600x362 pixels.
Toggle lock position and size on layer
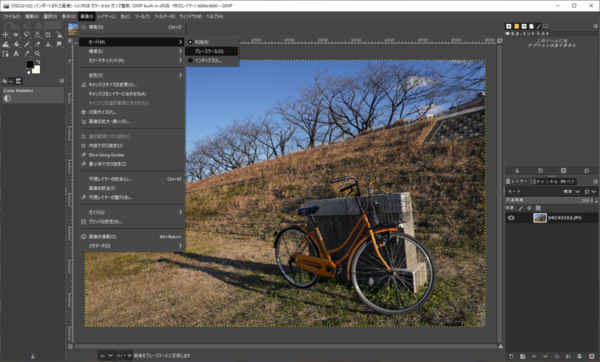[x=529, y=208]
